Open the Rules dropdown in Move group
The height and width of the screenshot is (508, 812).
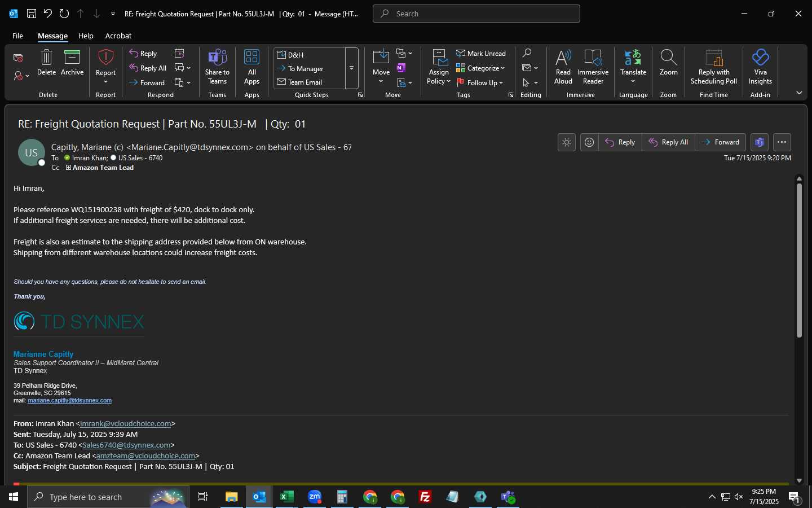[x=404, y=53]
